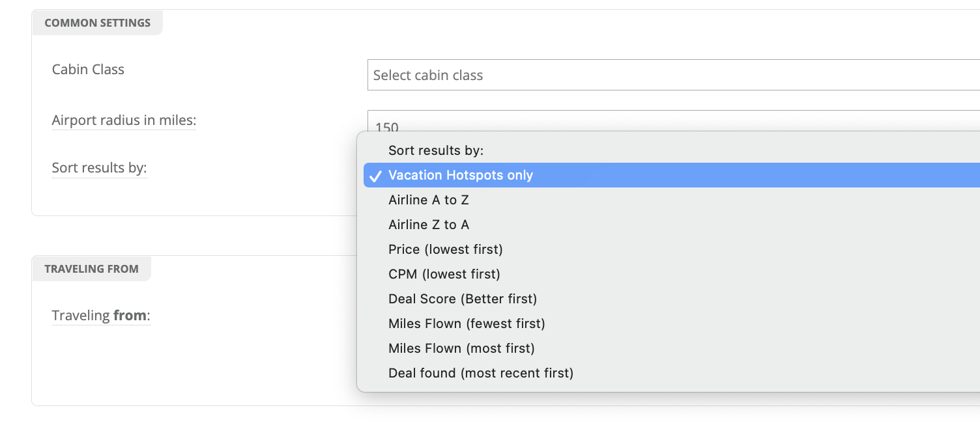
Task: Pick Miles Flown (most first) option
Action: 461,348
